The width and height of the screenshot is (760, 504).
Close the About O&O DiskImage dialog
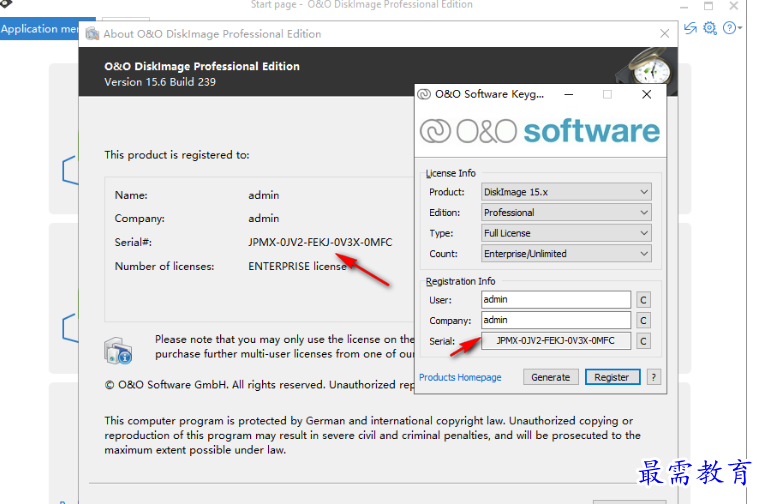(x=665, y=33)
